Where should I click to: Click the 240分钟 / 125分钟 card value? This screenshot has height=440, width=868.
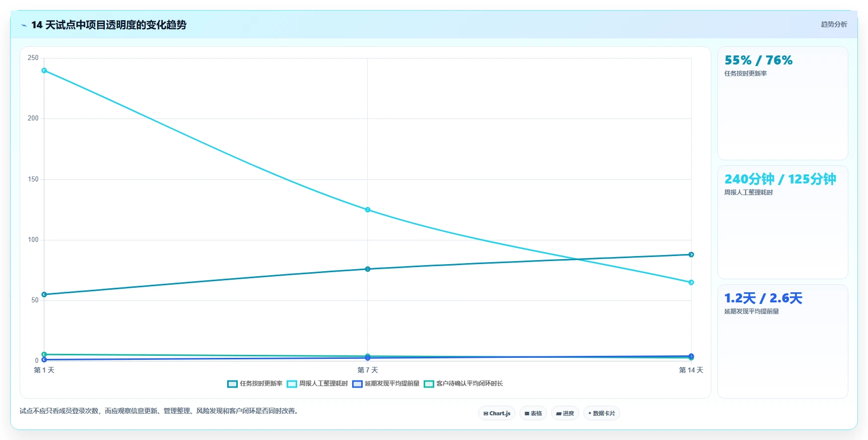coord(780,179)
